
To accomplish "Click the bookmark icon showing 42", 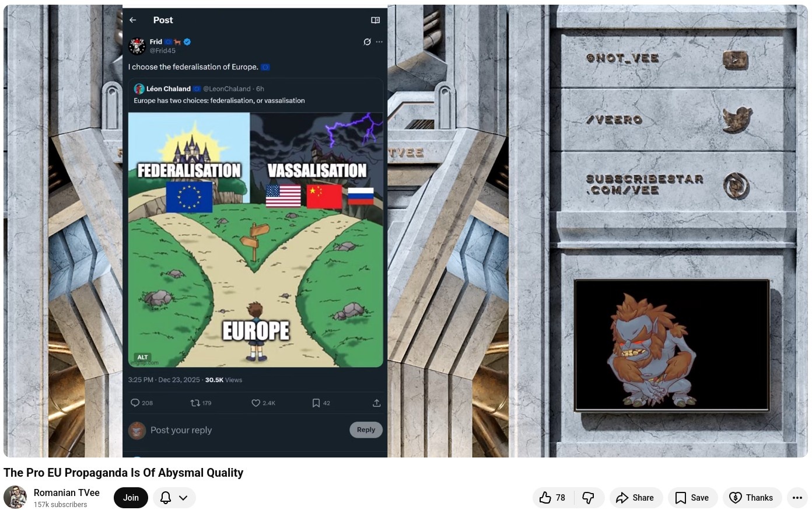I will pos(316,403).
